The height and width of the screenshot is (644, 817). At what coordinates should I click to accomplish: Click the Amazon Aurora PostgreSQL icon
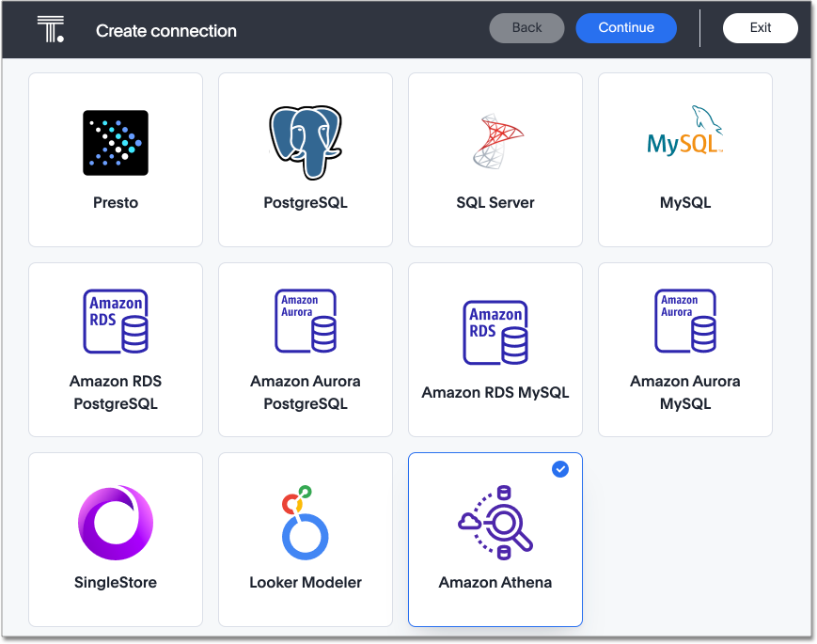tap(305, 321)
